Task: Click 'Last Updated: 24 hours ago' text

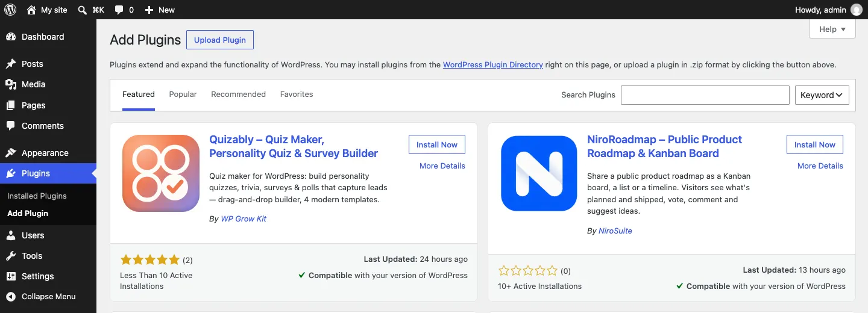Action: coord(416,259)
